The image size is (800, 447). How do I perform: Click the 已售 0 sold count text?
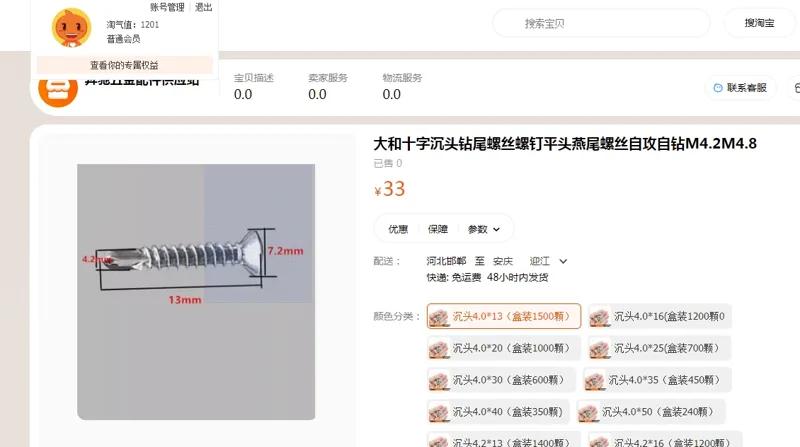coord(388,163)
